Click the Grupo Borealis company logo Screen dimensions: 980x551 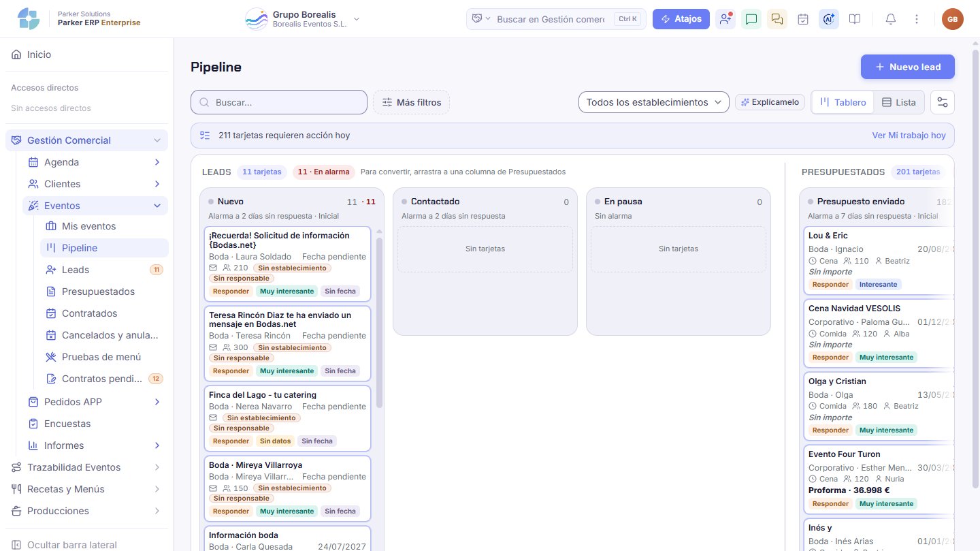pos(257,19)
